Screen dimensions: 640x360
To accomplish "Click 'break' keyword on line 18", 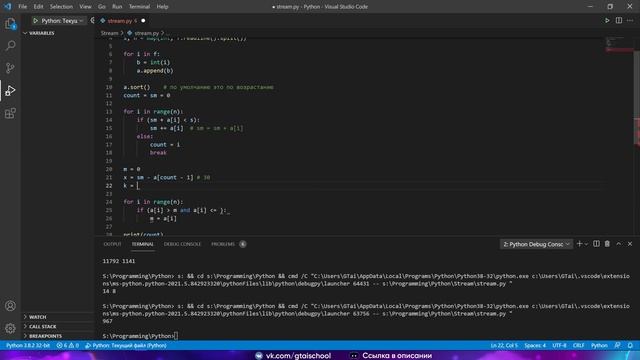I will [x=158, y=153].
